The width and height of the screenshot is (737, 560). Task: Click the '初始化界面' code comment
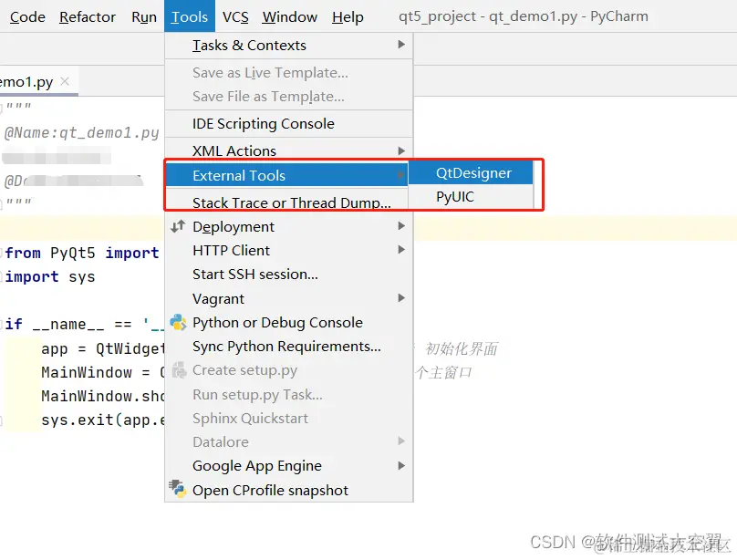point(462,348)
